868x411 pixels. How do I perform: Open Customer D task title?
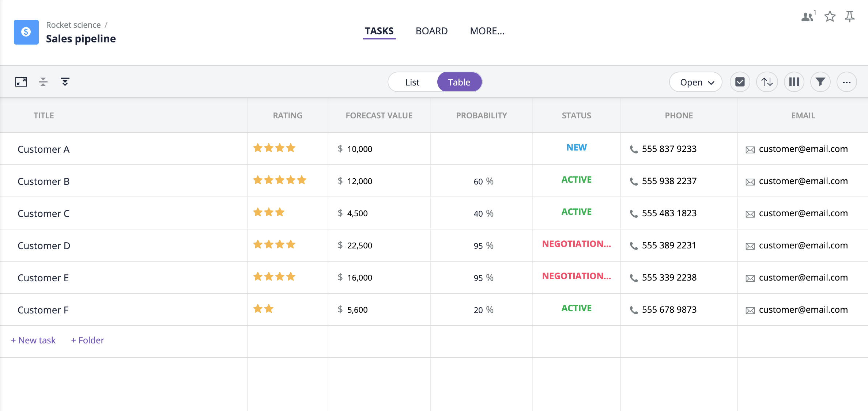44,246
